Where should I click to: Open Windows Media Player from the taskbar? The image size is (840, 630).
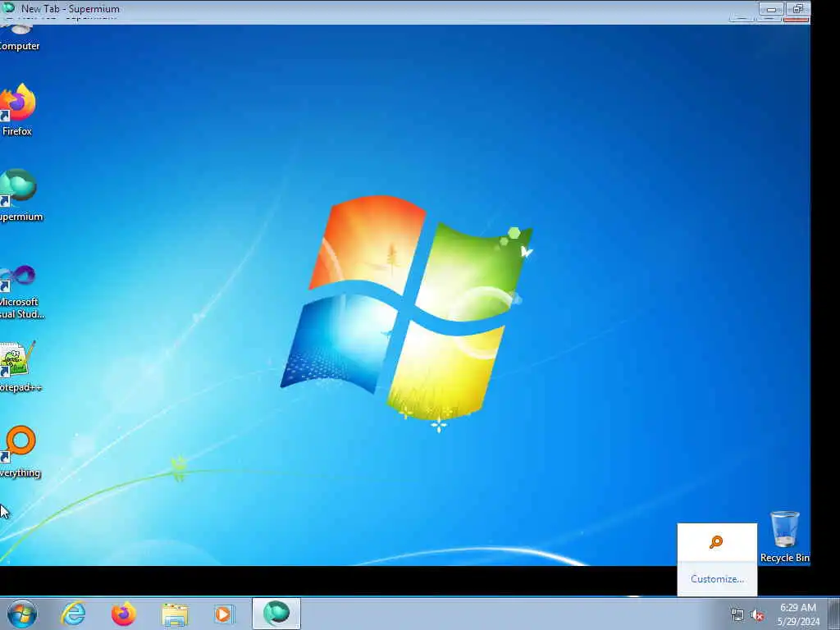[224, 614]
